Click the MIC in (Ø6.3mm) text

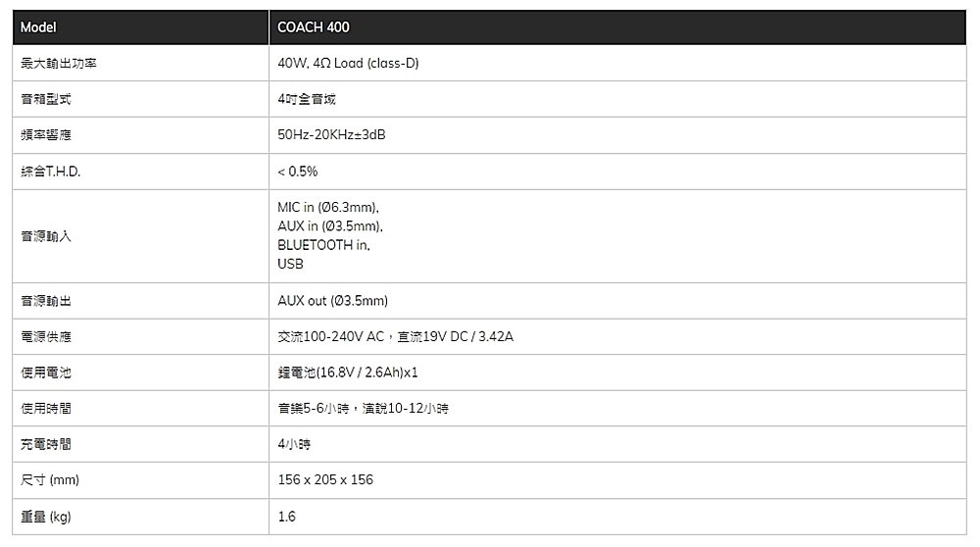[x=328, y=208]
